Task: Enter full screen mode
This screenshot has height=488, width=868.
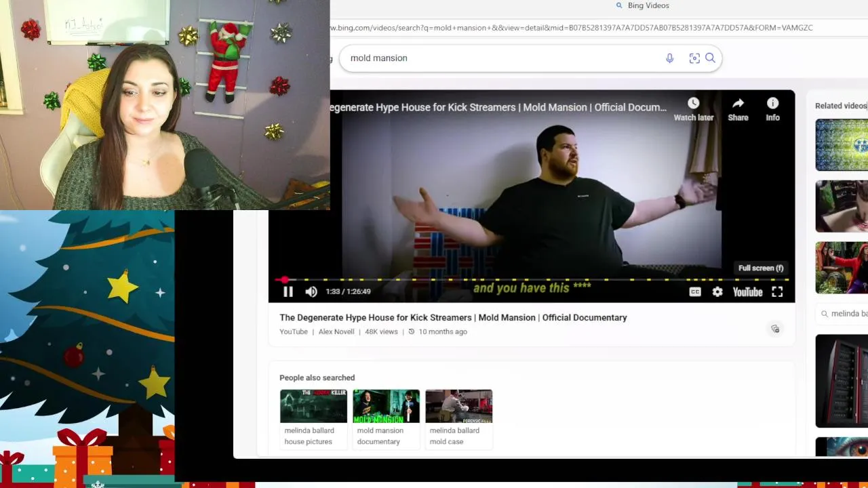Action: (777, 291)
